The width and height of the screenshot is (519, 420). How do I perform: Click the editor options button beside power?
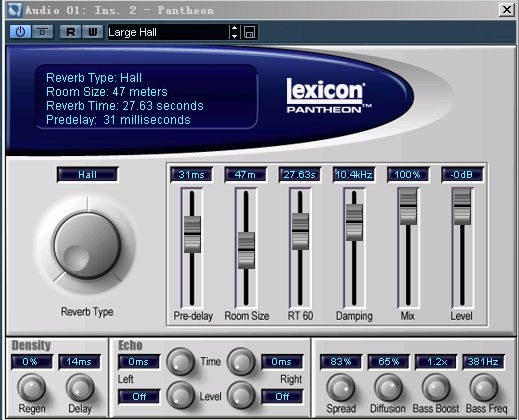tap(42, 32)
